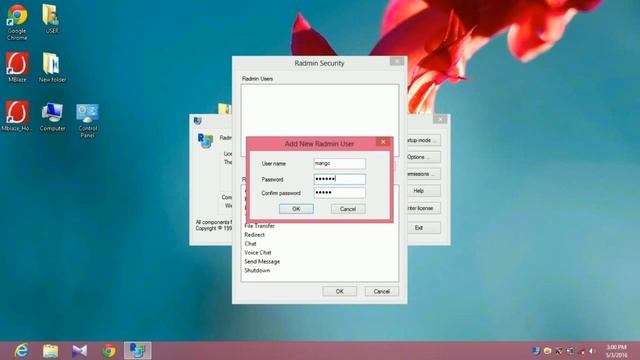The height and width of the screenshot is (360, 640).
Task: Click the User name field
Action: tap(340, 164)
